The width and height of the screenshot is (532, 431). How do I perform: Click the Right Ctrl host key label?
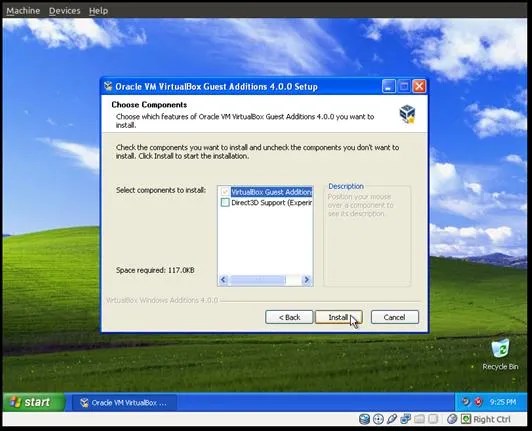[492, 419]
